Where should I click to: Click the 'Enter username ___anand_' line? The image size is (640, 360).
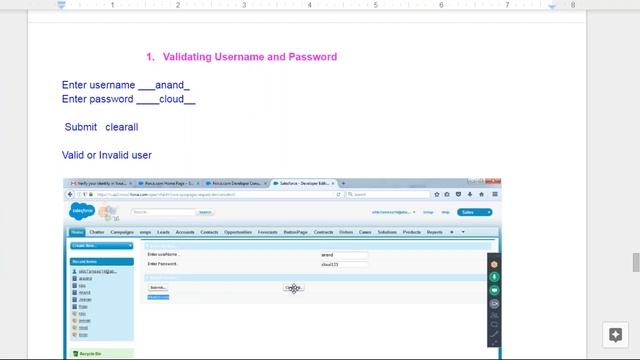point(126,85)
